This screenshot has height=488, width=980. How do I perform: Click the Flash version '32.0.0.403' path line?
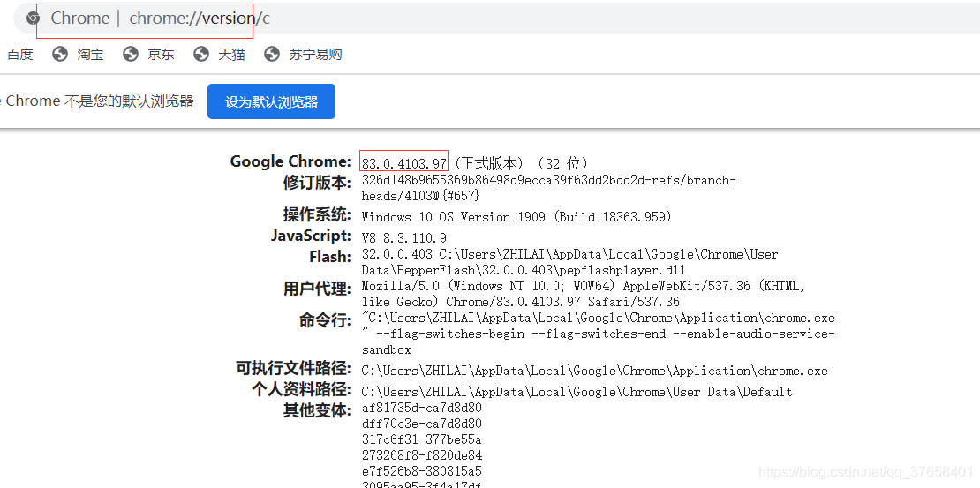coord(570,262)
